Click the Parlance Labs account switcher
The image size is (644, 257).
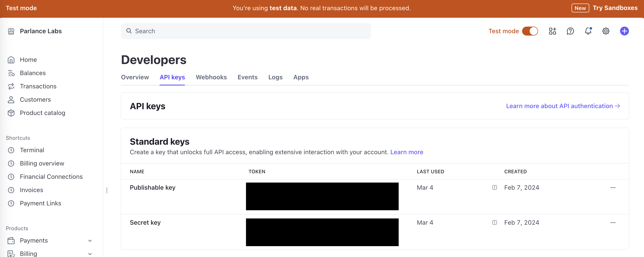point(41,31)
